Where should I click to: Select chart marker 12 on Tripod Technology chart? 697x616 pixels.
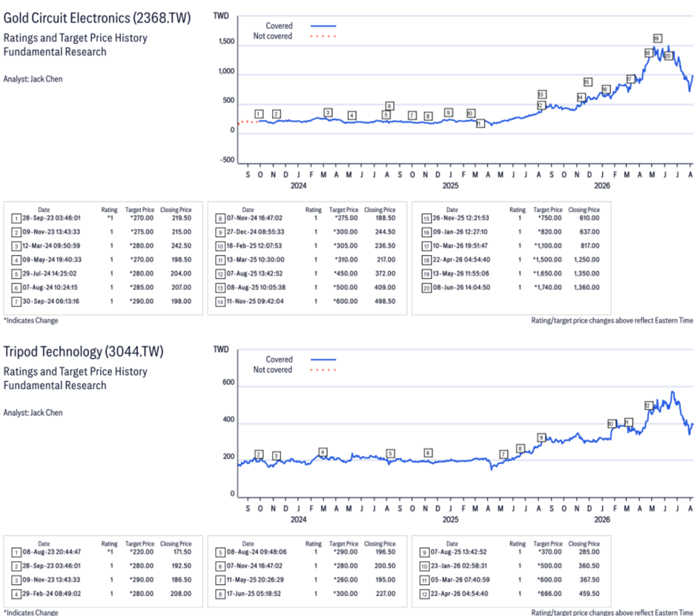click(649, 405)
